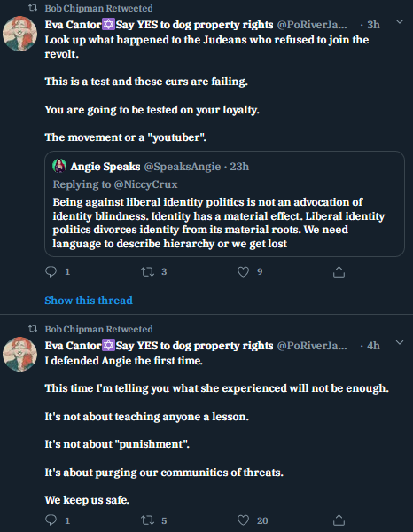Share the first Eva Cantor tweet
The image size is (413, 532).
pyautogui.click(x=339, y=272)
